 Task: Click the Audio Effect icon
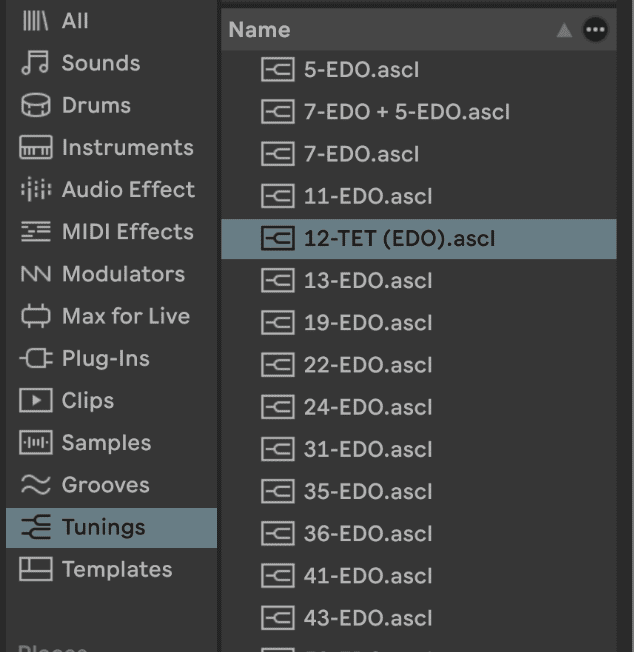[x=35, y=190]
